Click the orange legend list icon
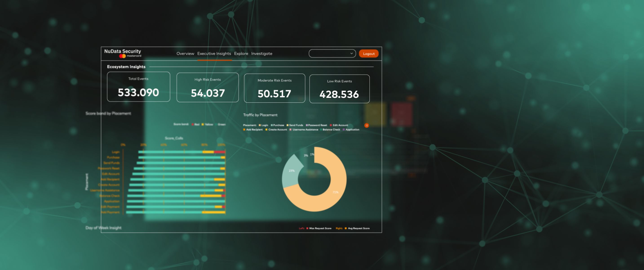This screenshot has height=270, width=644. (x=367, y=125)
